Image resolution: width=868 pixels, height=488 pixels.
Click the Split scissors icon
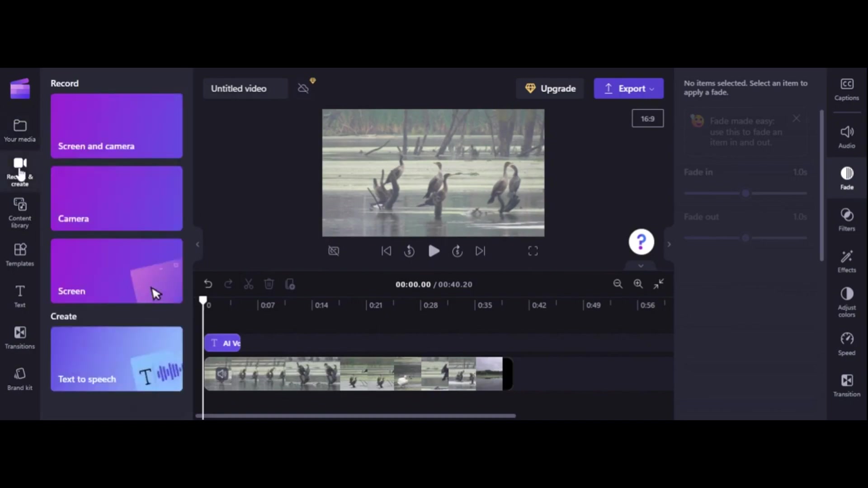click(x=248, y=284)
